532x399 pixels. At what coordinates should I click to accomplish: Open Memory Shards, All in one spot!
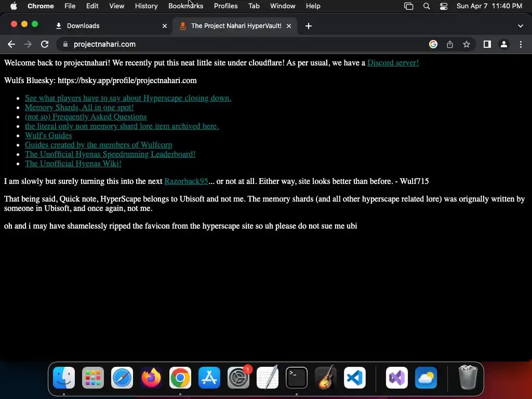(x=79, y=108)
